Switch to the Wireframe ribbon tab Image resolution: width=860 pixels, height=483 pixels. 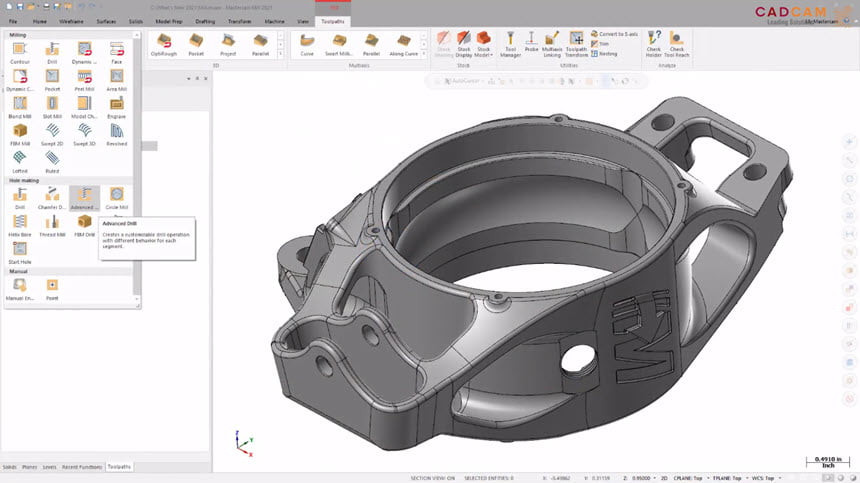(x=71, y=21)
